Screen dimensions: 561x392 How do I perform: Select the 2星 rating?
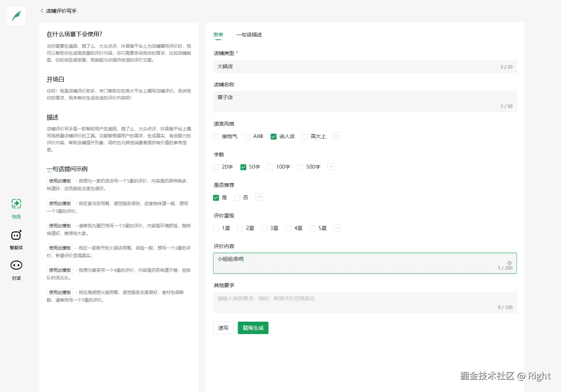(x=240, y=228)
